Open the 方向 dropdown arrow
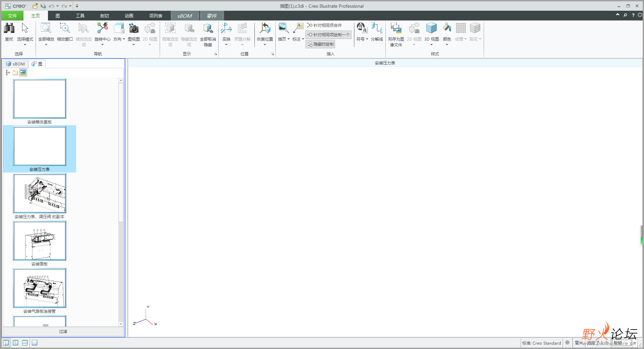The height and width of the screenshot is (349, 644). 124,39
